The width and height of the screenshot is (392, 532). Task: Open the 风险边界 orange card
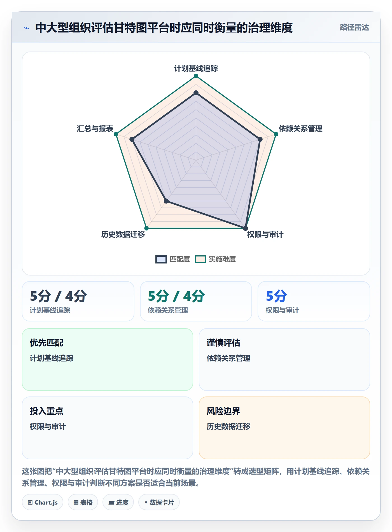pos(284,428)
